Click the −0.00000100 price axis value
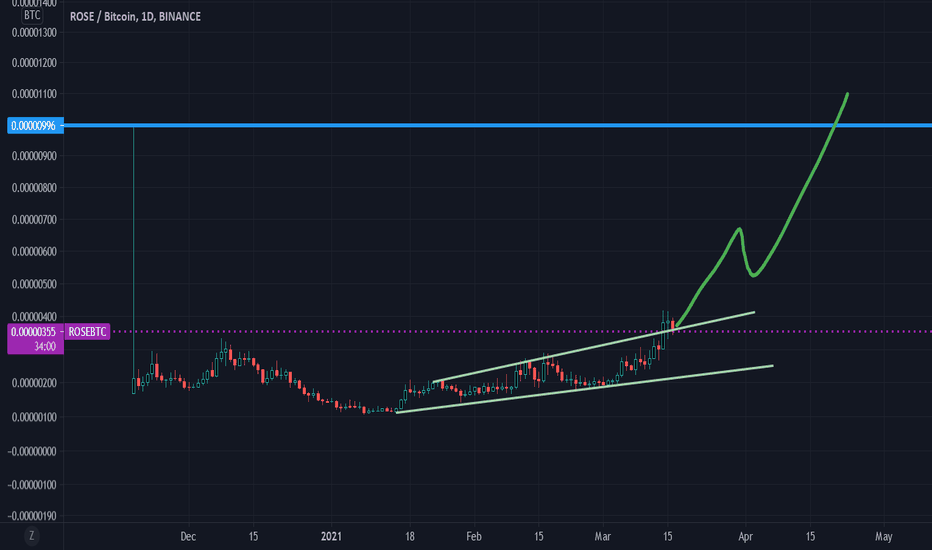This screenshot has width=932, height=550. [32, 485]
